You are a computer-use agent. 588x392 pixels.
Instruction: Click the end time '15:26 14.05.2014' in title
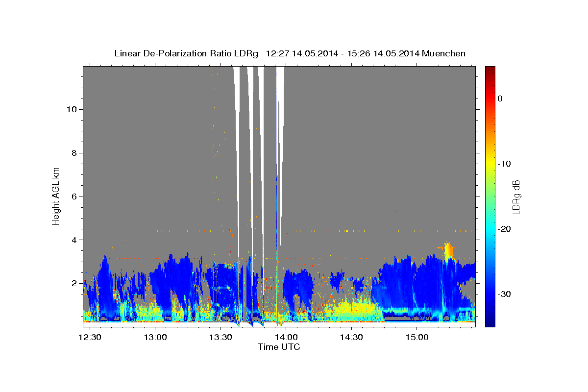tap(382, 53)
